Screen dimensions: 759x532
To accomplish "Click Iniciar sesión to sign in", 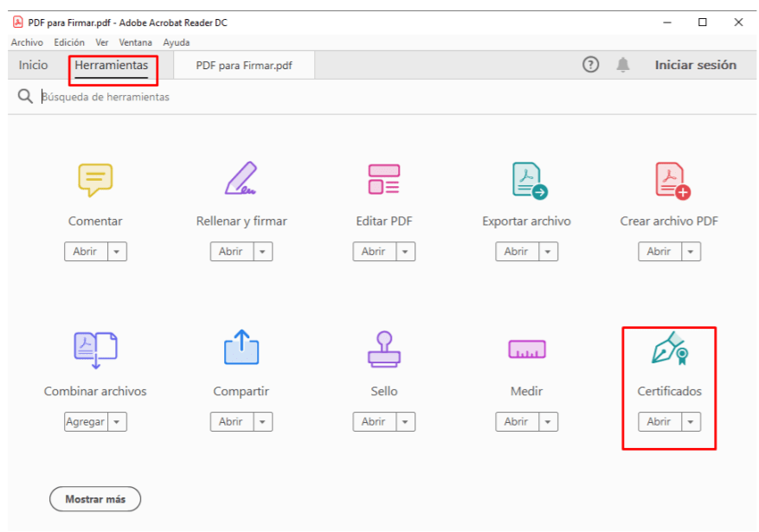I will pyautogui.click(x=695, y=65).
